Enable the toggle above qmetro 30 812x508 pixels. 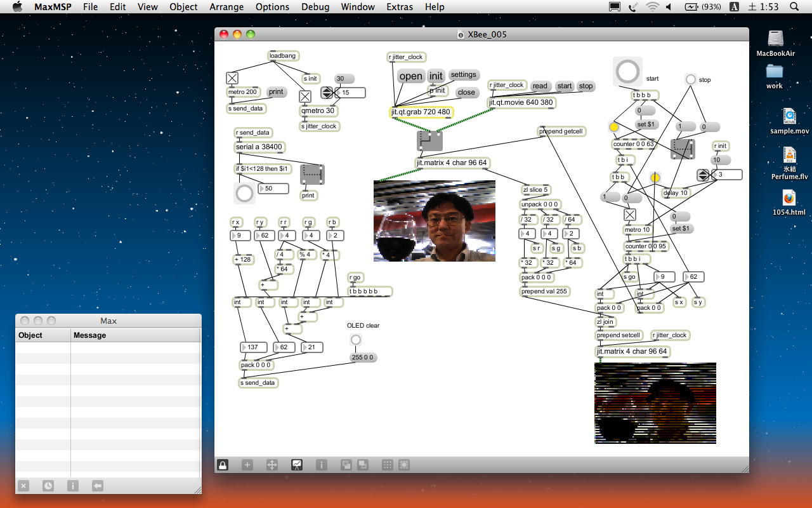click(305, 97)
